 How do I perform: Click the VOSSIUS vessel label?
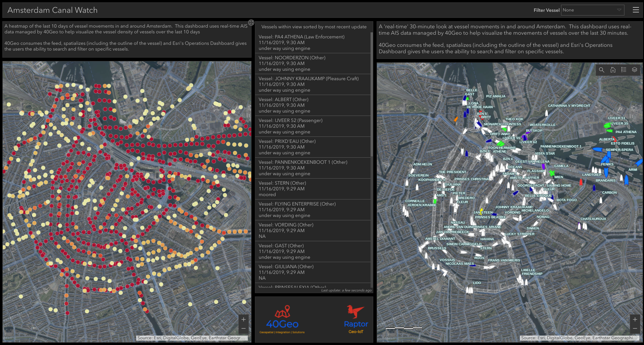[x=447, y=260]
